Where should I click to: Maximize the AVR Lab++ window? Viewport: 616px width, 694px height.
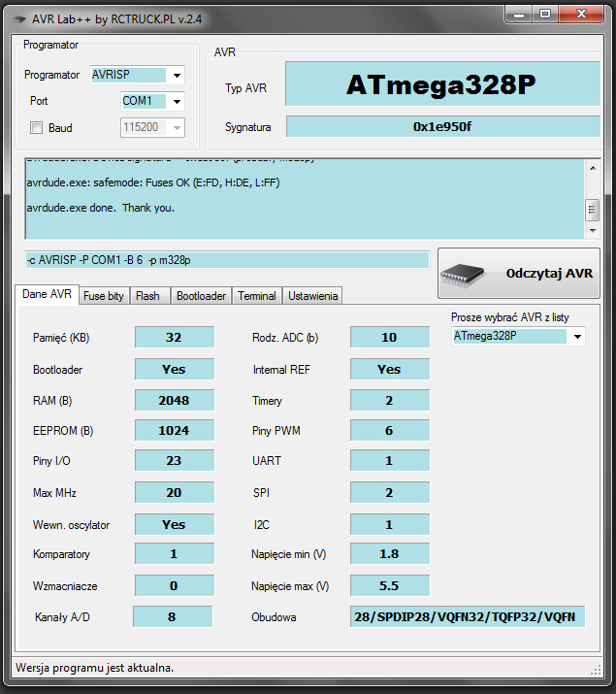click(545, 15)
